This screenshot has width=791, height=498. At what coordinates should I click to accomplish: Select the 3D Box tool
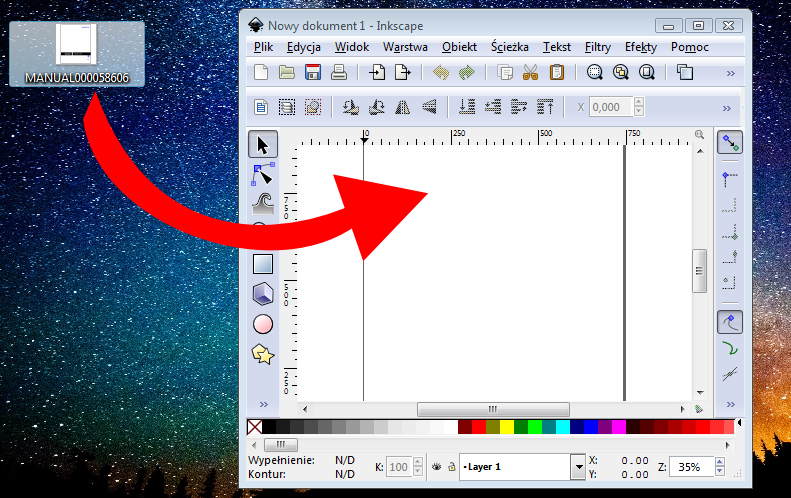263,294
